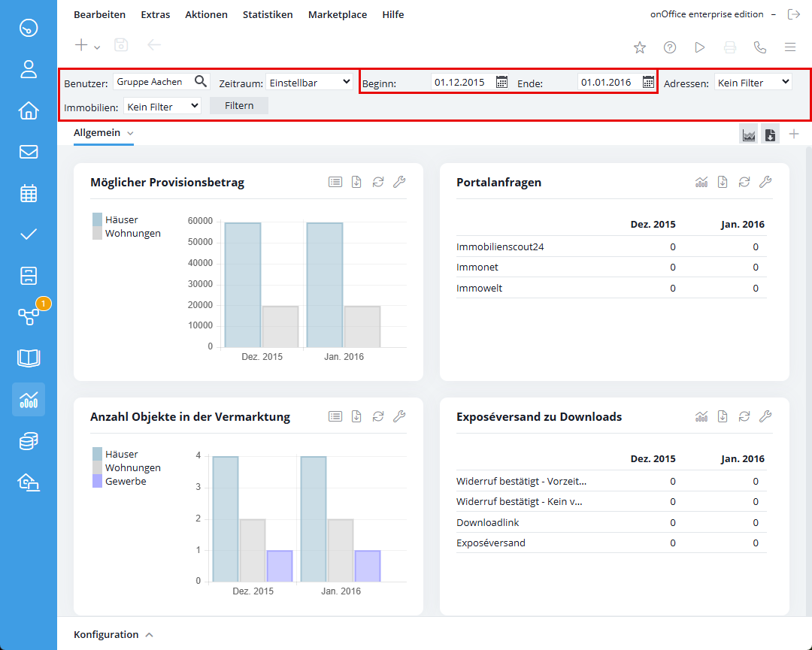Click the favorites star icon
The image size is (812, 650).
[640, 47]
